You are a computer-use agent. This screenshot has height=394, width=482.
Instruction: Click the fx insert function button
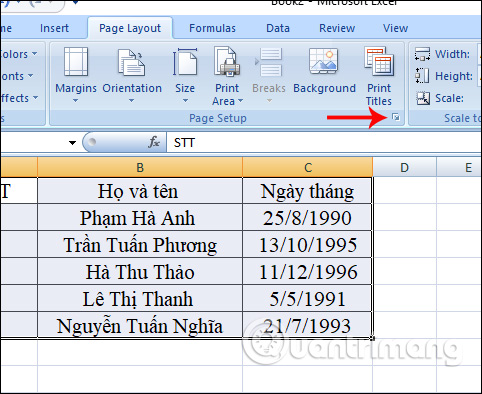[x=154, y=142]
